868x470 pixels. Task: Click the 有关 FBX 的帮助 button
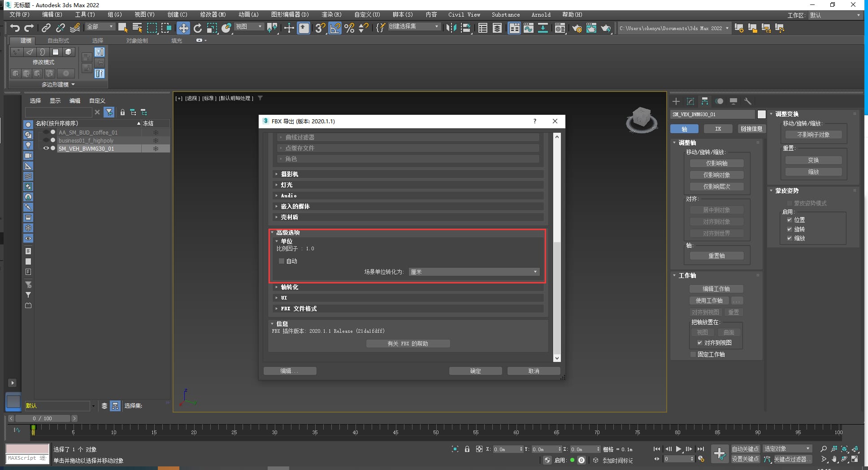408,344
